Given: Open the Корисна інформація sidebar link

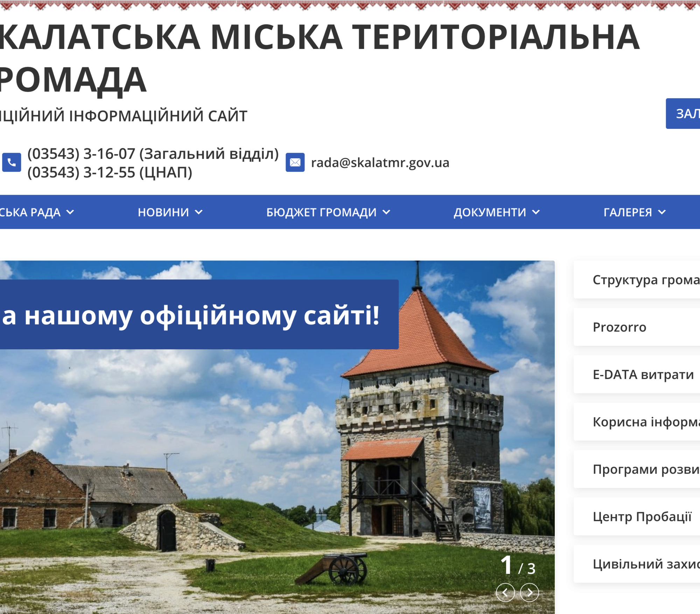Looking at the screenshot, I should coord(637,422).
